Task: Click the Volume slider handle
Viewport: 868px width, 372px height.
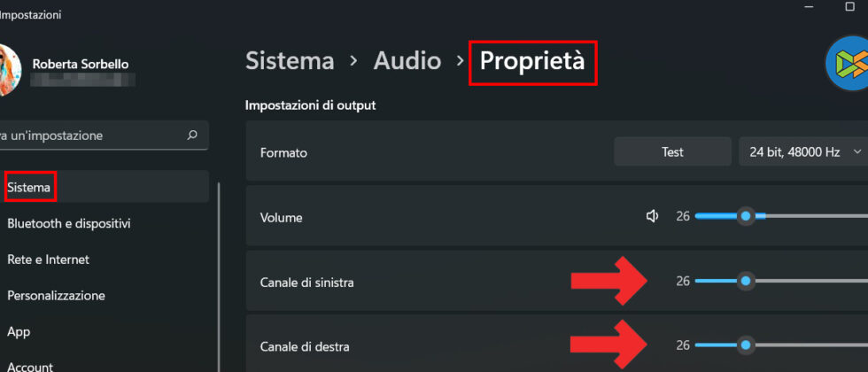Action: pyautogui.click(x=746, y=215)
